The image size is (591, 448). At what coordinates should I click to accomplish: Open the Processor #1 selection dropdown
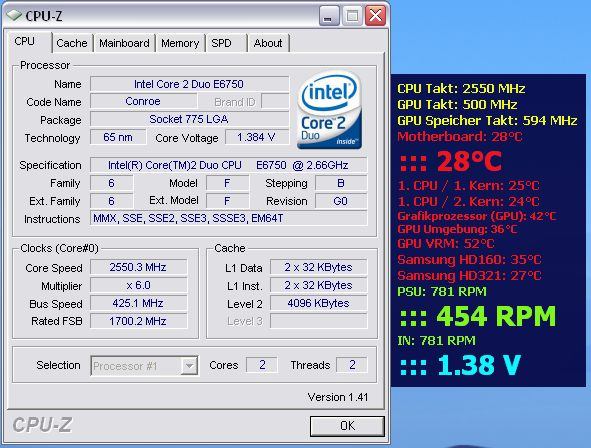click(144, 365)
